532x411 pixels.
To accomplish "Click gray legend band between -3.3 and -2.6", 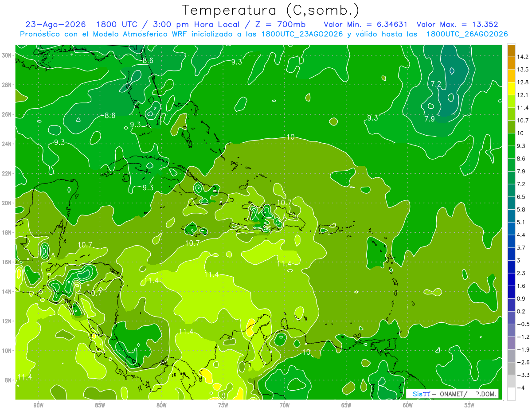I will click(511, 368).
